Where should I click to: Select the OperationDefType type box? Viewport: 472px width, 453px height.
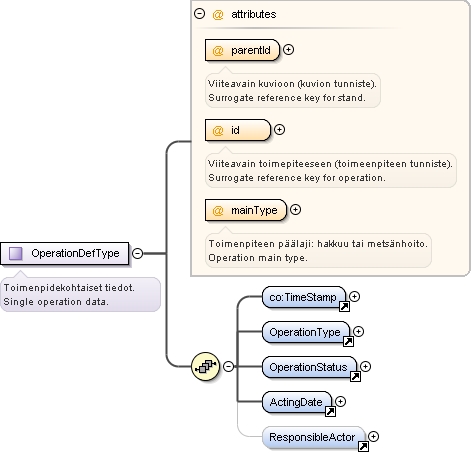(65, 253)
